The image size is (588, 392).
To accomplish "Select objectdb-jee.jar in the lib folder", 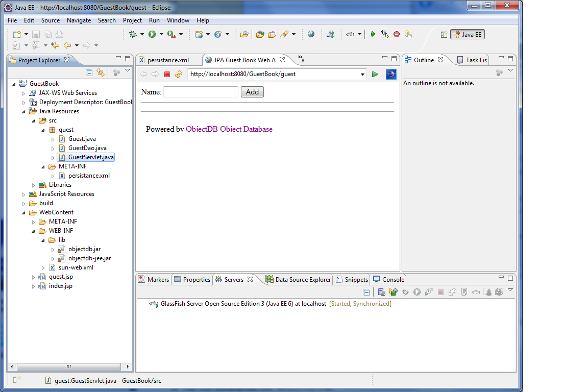I will [90, 258].
